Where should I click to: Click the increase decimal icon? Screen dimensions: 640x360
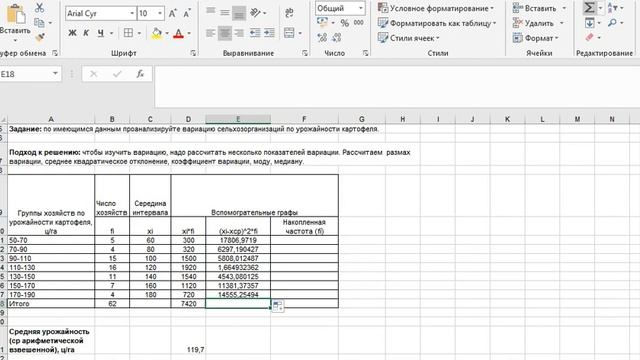click(x=322, y=38)
